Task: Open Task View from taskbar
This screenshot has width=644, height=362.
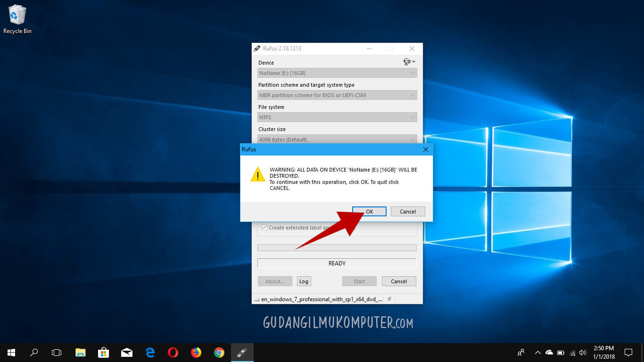Action: pyautogui.click(x=57, y=352)
